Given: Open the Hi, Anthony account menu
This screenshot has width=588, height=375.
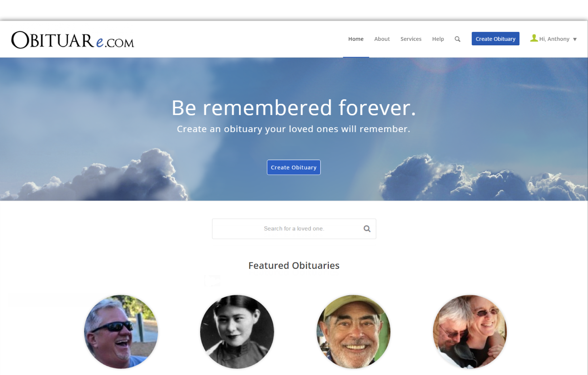Looking at the screenshot, I should point(554,39).
